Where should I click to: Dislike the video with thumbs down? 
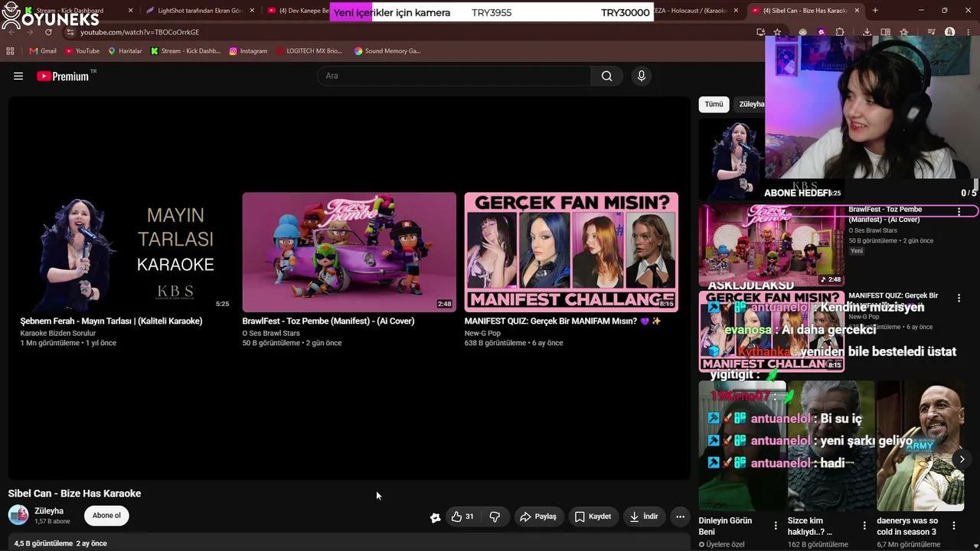(495, 517)
